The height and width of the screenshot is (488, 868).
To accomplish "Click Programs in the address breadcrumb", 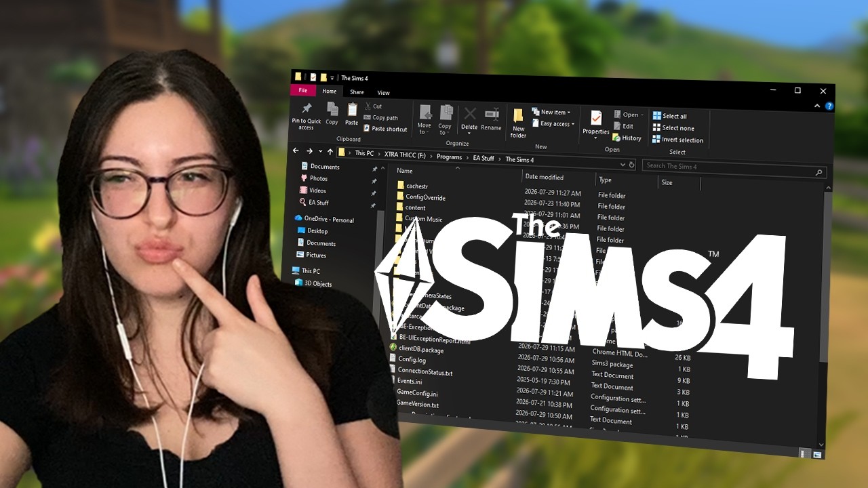I will pos(449,157).
